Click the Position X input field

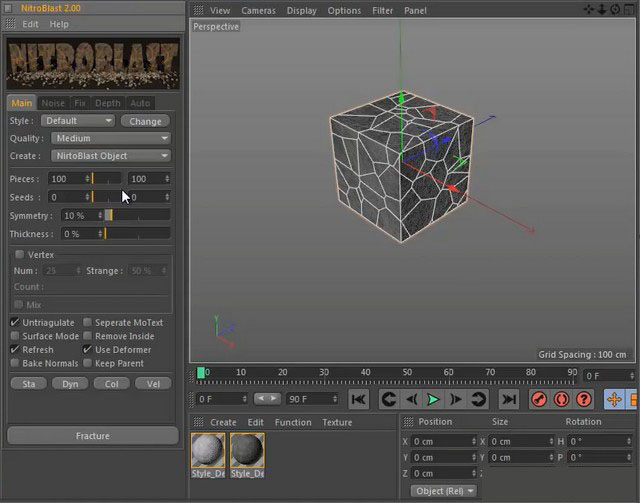click(443, 441)
